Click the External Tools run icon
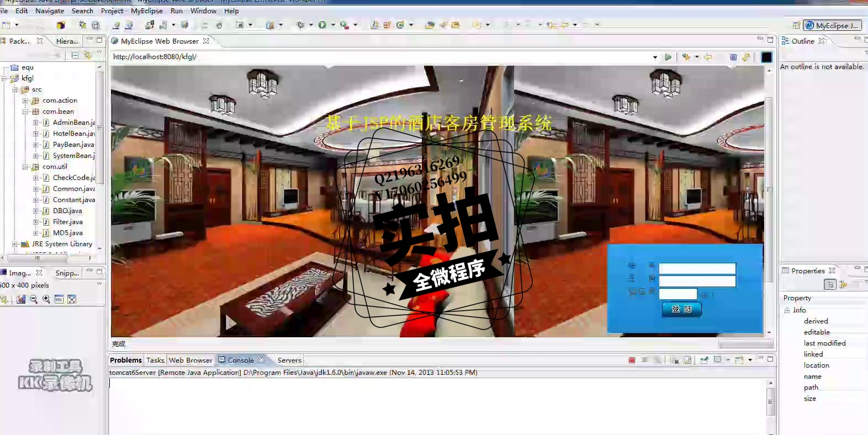The image size is (868, 435). 344,25
